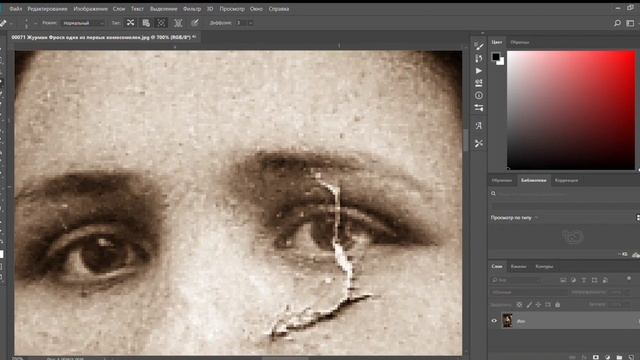Open the Фильтр menu

coord(192,9)
